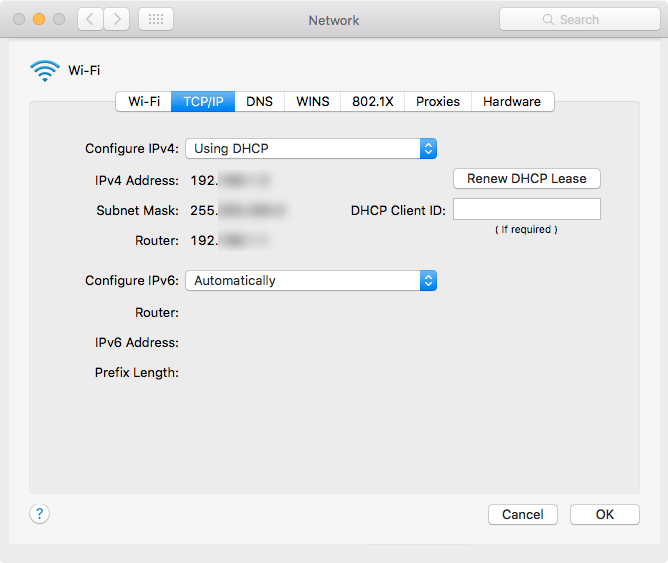Open the Hardware tab
Screen dimensions: 668x563
(512, 101)
